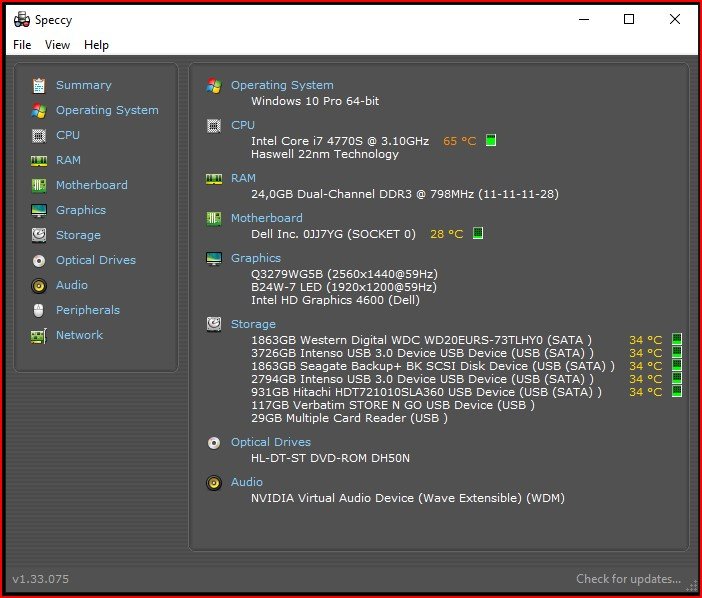The height and width of the screenshot is (598, 702).
Task: Click the Dell Inc. 0JJ7YG motherboard text
Action: coord(333,234)
